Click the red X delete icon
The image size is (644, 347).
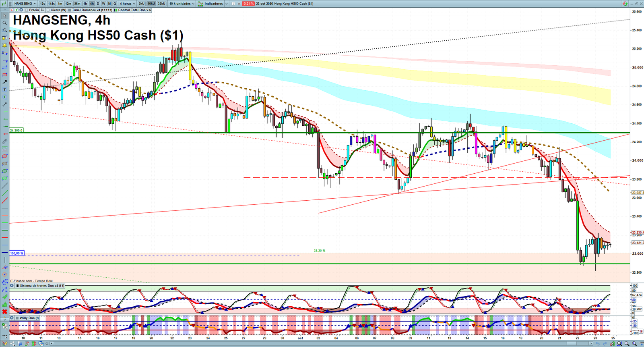point(4,312)
